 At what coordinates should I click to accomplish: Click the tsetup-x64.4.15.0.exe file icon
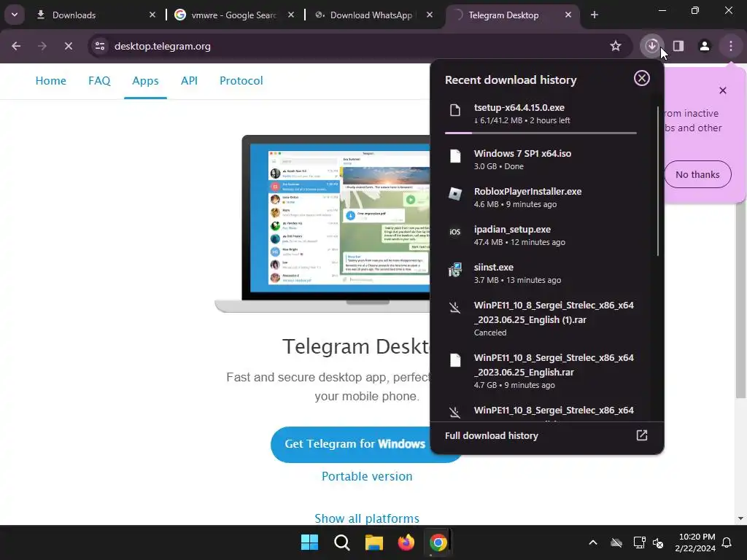coord(455,111)
